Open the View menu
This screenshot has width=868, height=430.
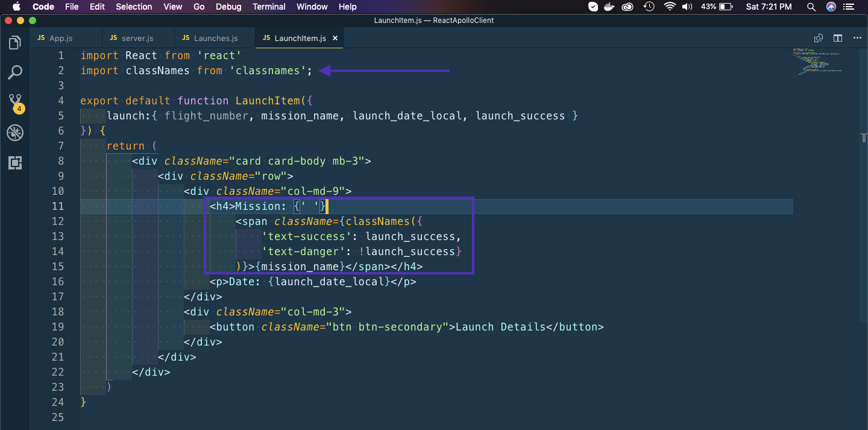click(173, 7)
